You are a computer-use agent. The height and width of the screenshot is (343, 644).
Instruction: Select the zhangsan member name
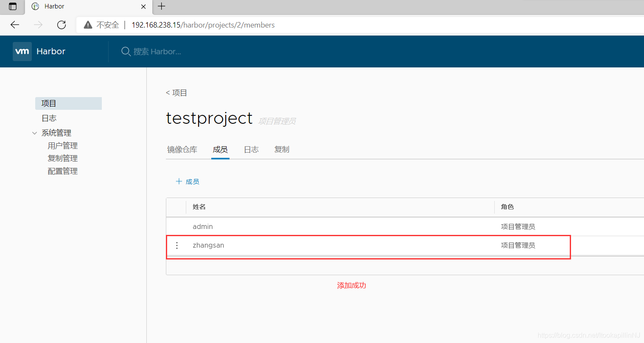coord(208,245)
